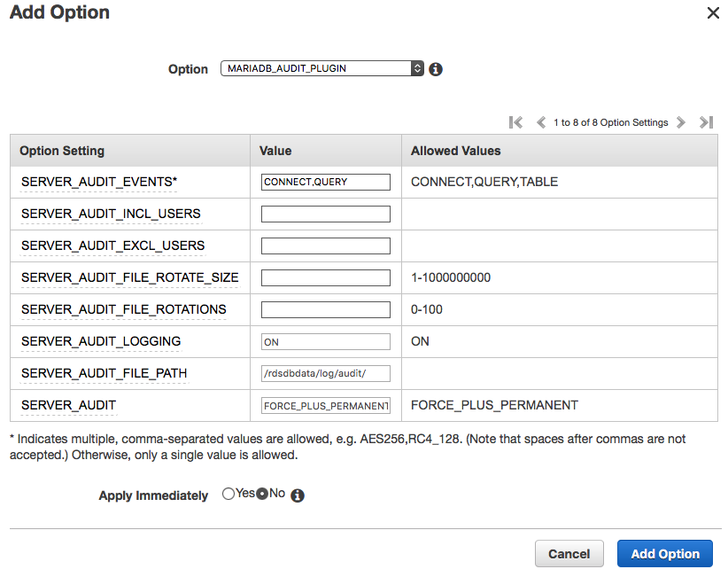
Task: Click the SERVER_AUDIT setting label
Action: 69,405
